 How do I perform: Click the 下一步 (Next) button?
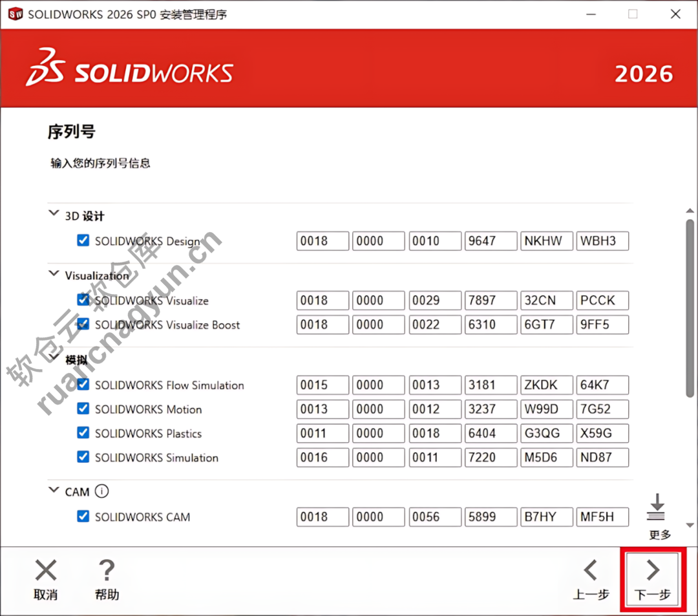652,579
